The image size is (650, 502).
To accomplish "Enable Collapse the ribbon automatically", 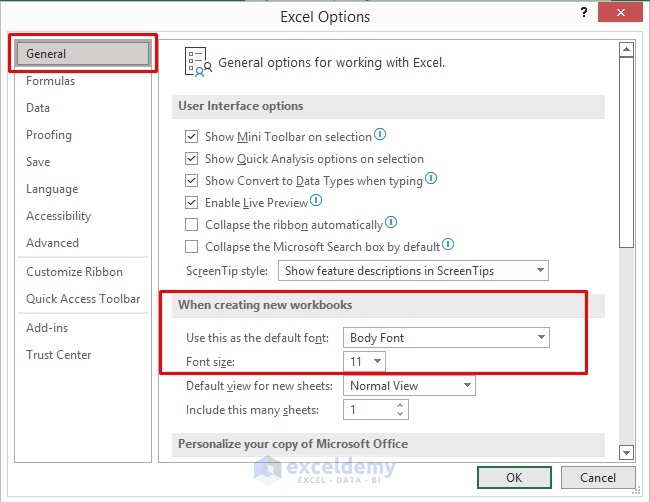I will tap(192, 225).
